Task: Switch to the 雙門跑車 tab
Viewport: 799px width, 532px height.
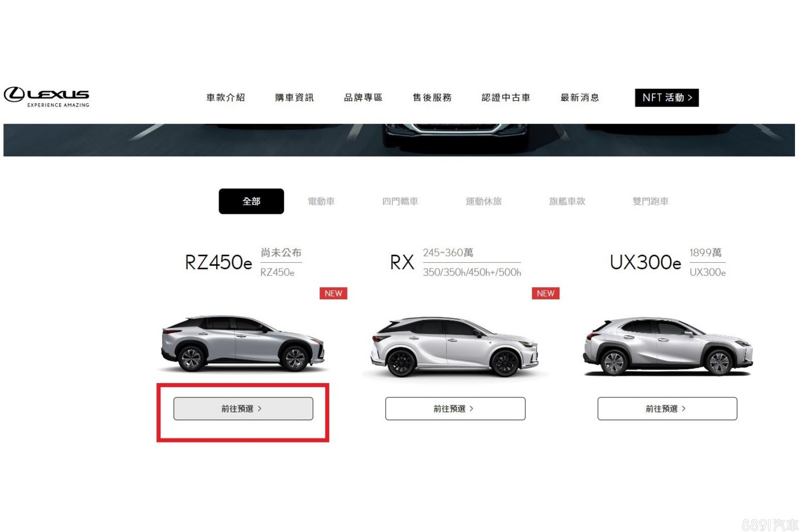Action: click(651, 201)
